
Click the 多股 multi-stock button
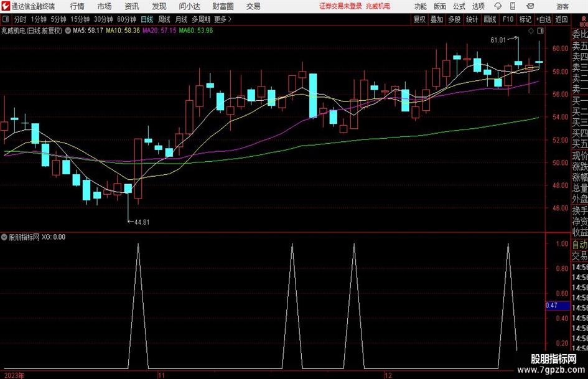[454, 19]
